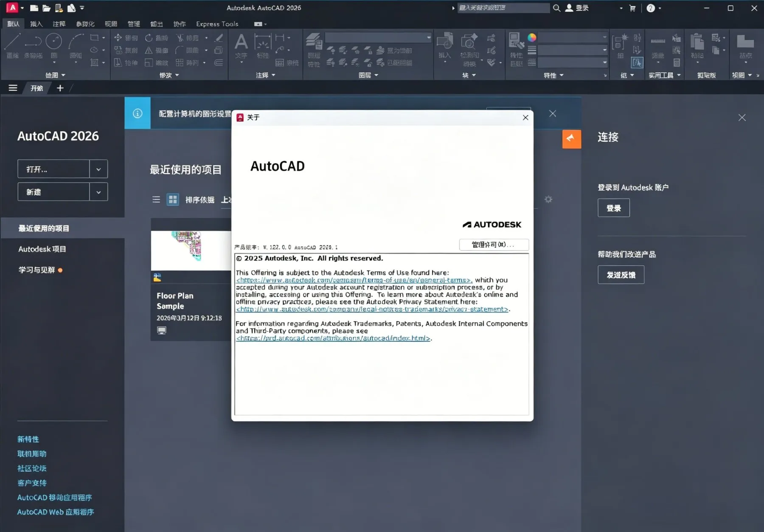Expand the New button dropdown arrow
Screen dimensions: 764x532
click(98, 192)
